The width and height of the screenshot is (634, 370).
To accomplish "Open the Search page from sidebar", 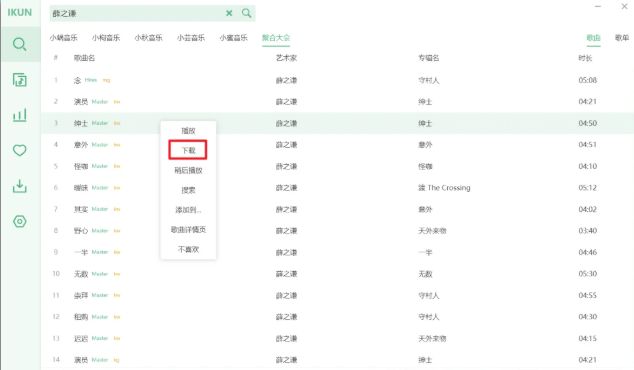I will coord(20,44).
